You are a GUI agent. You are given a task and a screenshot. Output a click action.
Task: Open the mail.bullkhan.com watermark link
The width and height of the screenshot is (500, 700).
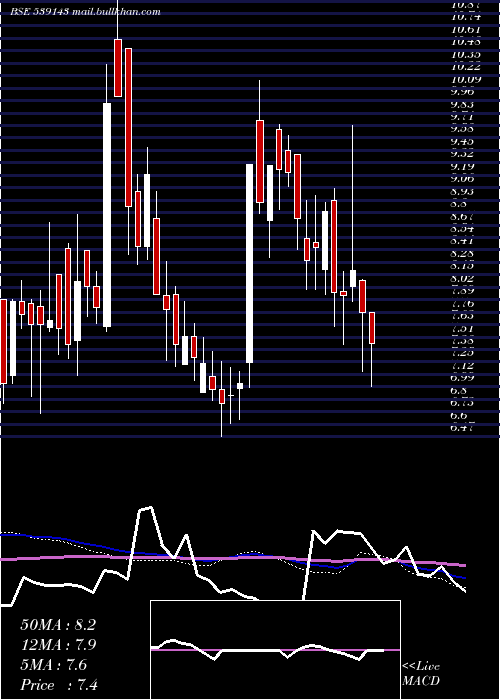coord(116,12)
